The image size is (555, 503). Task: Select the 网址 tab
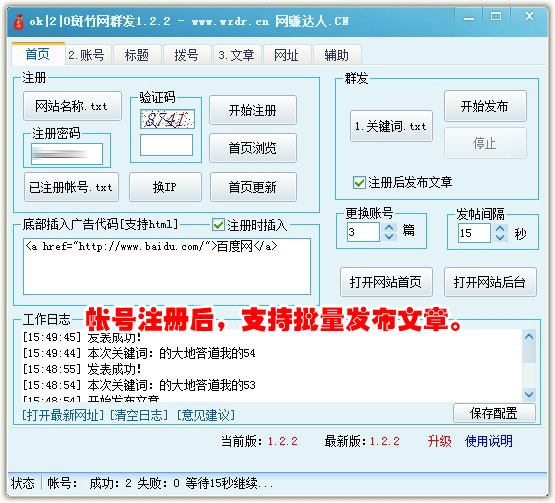pos(286,55)
